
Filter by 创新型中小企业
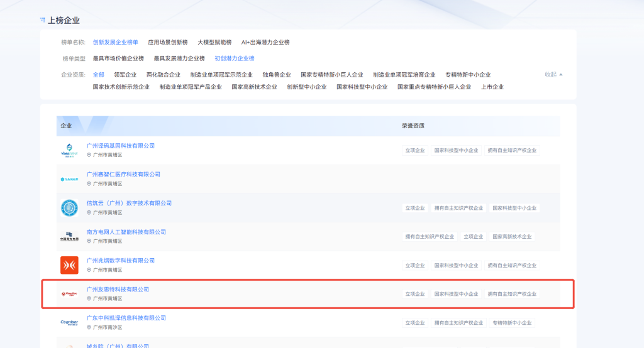coord(306,87)
